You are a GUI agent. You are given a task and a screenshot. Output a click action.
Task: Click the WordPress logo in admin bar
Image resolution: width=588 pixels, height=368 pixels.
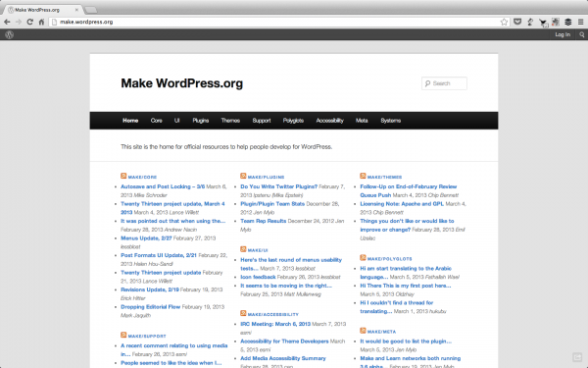[10, 35]
